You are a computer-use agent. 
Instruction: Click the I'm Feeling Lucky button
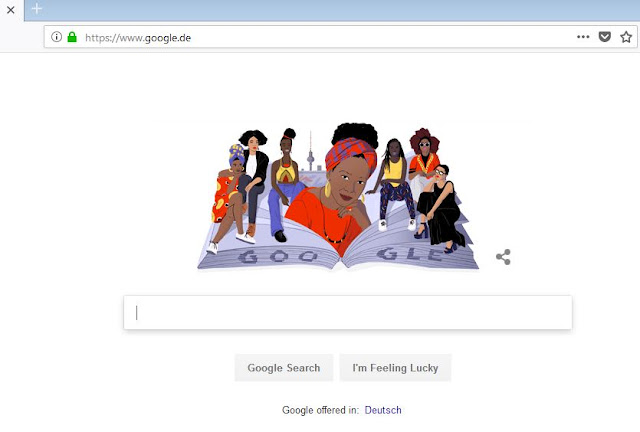[x=395, y=368]
